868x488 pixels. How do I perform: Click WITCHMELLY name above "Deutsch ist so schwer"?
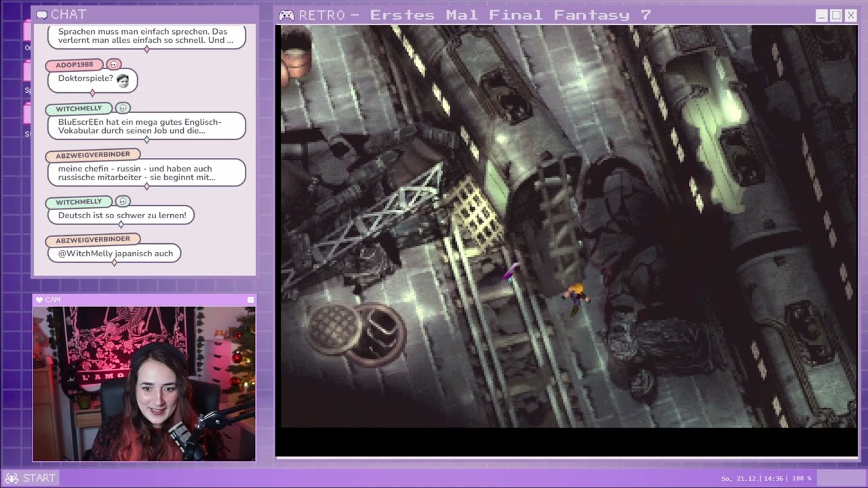click(79, 202)
